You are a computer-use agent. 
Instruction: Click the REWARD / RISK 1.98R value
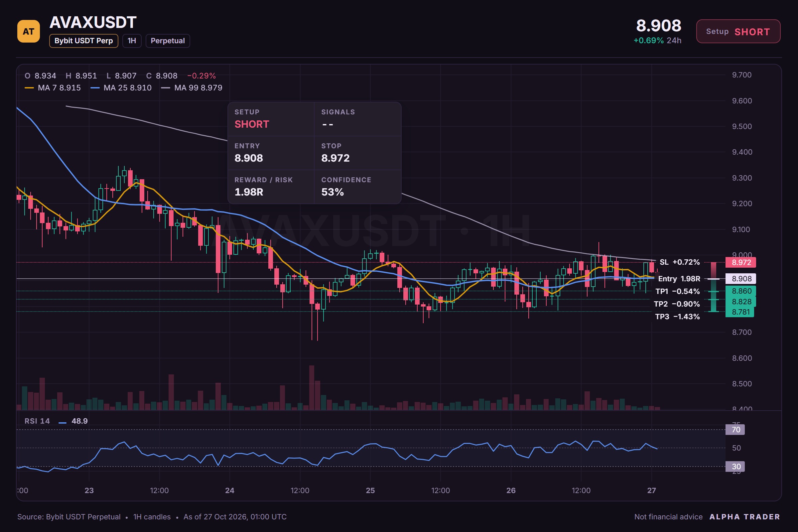249,192
